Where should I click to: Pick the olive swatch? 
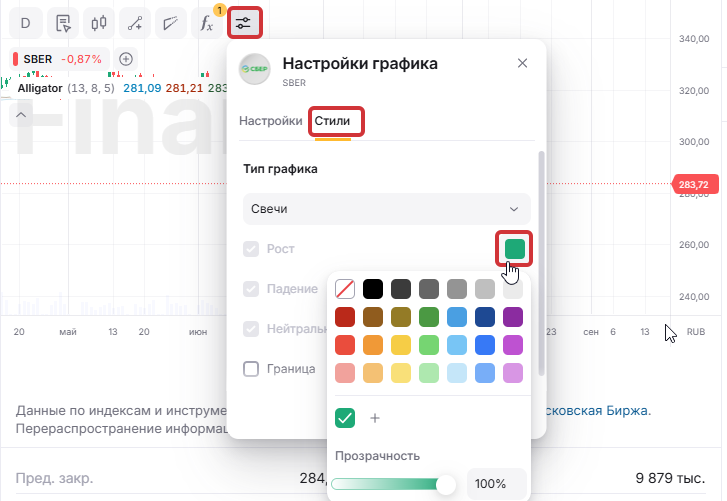(x=401, y=317)
